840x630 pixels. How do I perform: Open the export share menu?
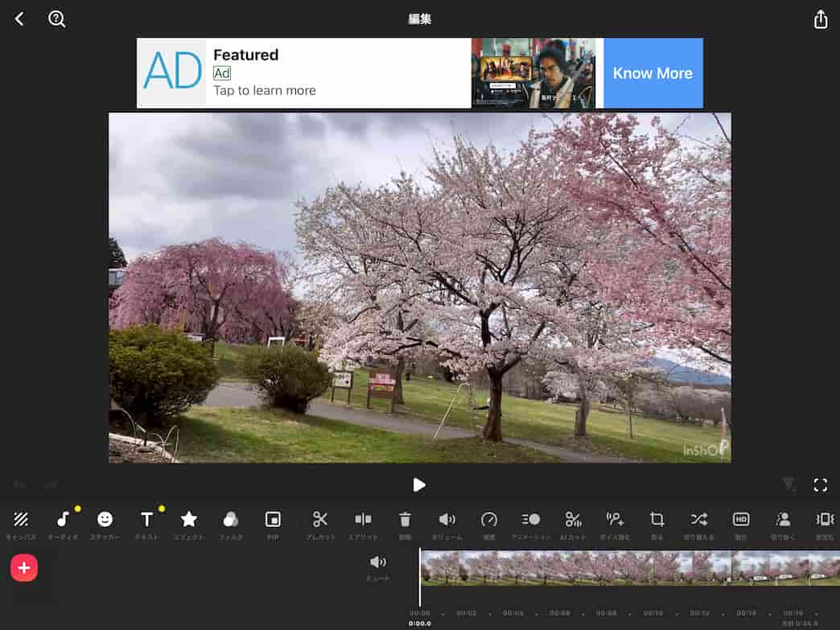pos(820,19)
